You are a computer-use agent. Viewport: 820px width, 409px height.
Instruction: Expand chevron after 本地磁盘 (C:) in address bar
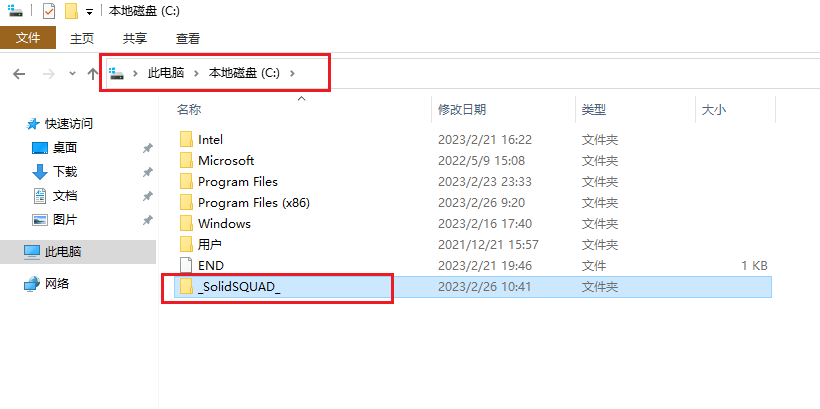pos(292,74)
